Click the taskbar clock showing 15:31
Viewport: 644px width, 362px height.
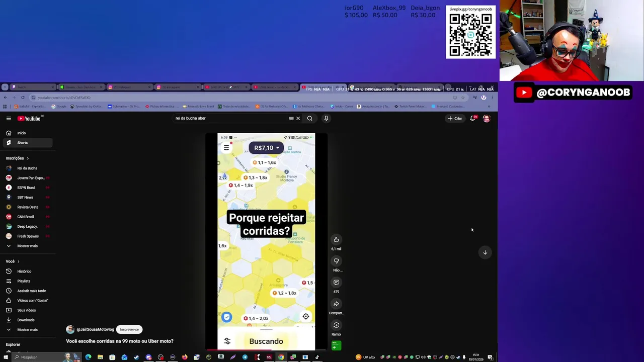pos(476,357)
